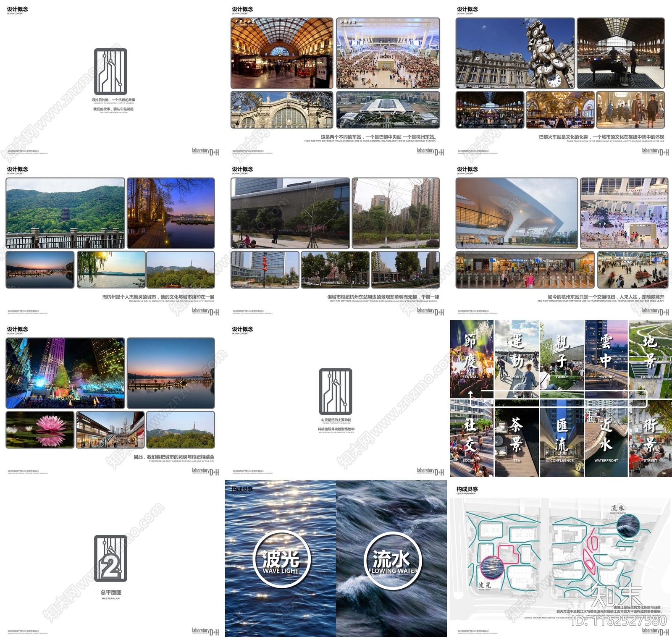
Task: Open the night Christmas tree plaza photo
Action: click(x=65, y=373)
